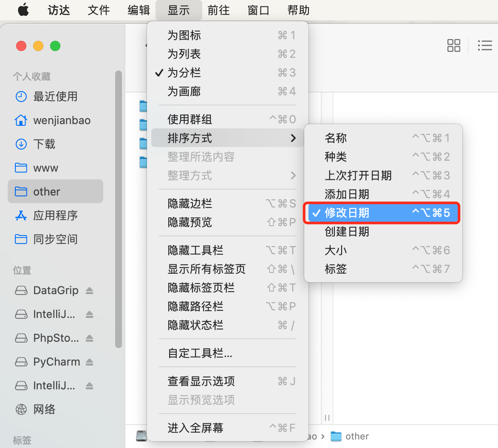The width and height of the screenshot is (498, 448).
Task: Eject the PyCharm volume
Action: coord(89,362)
